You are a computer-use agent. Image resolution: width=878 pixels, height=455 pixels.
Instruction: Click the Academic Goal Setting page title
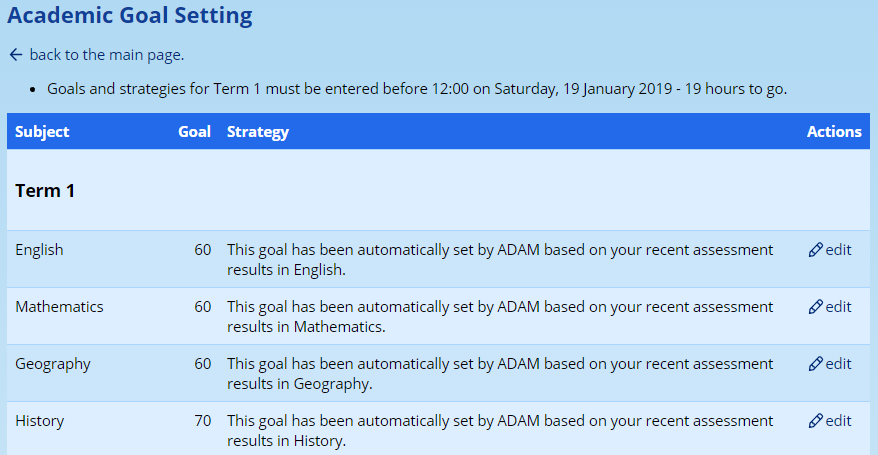[130, 16]
